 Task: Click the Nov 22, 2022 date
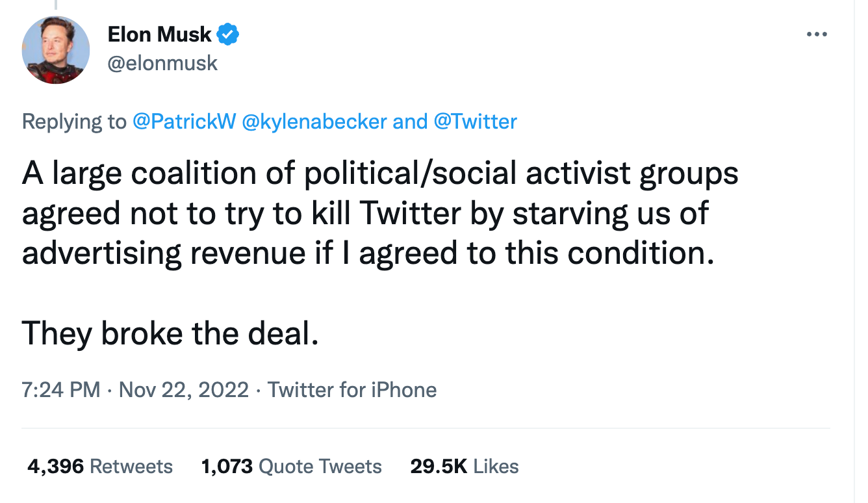184,390
